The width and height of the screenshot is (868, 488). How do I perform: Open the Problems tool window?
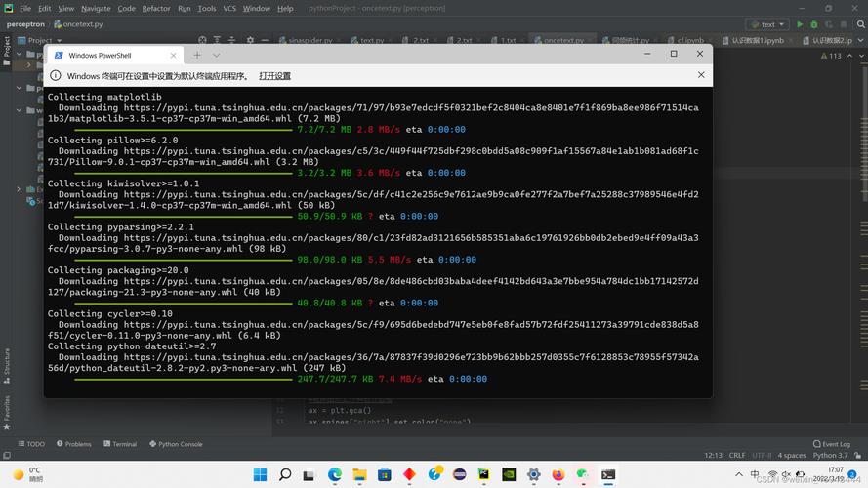point(73,444)
